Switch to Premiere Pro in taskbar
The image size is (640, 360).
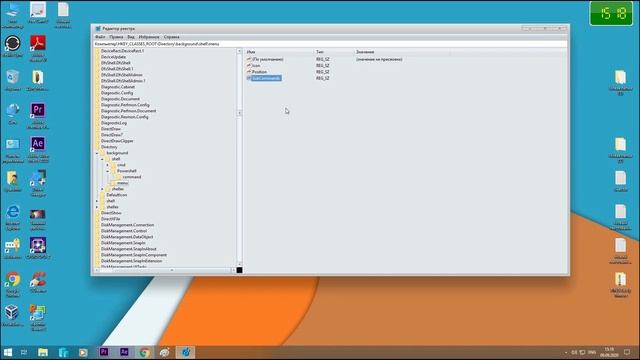pos(104,352)
